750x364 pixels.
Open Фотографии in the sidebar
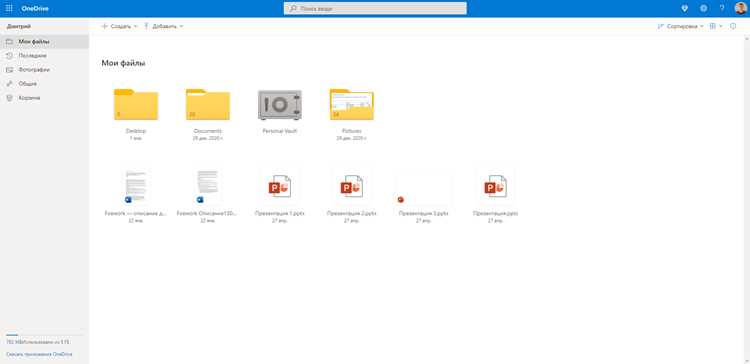(44, 70)
